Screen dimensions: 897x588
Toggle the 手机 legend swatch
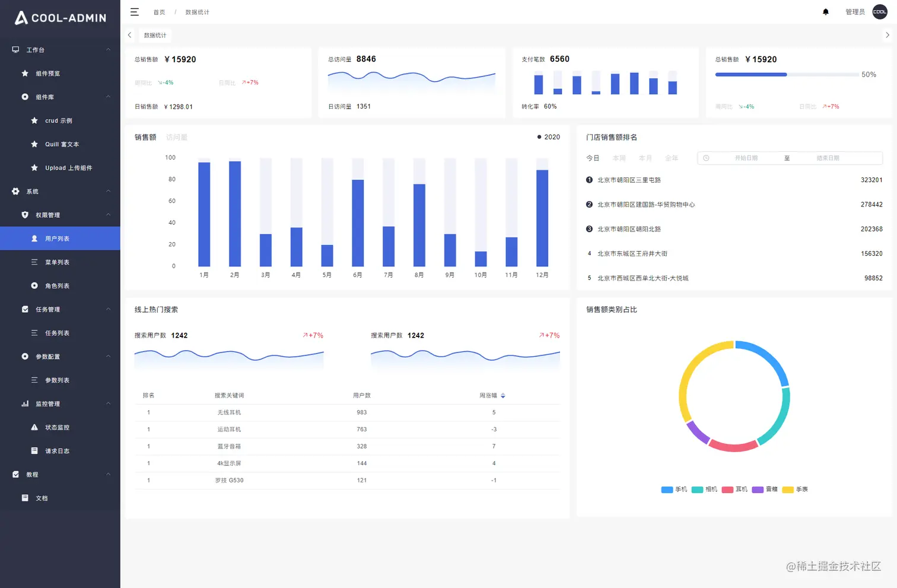(x=667, y=490)
